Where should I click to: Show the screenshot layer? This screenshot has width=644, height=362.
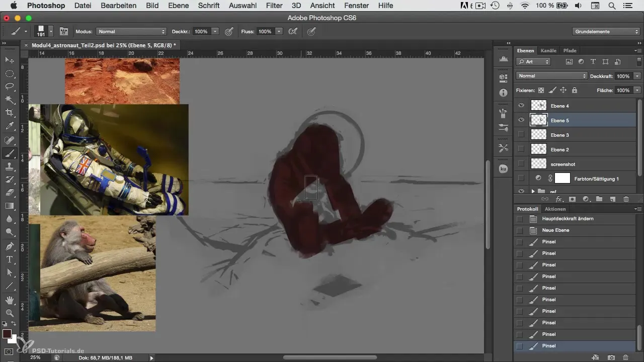coord(521,164)
